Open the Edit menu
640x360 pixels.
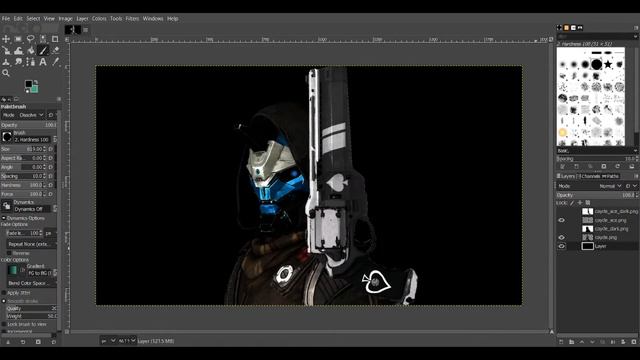[18, 19]
